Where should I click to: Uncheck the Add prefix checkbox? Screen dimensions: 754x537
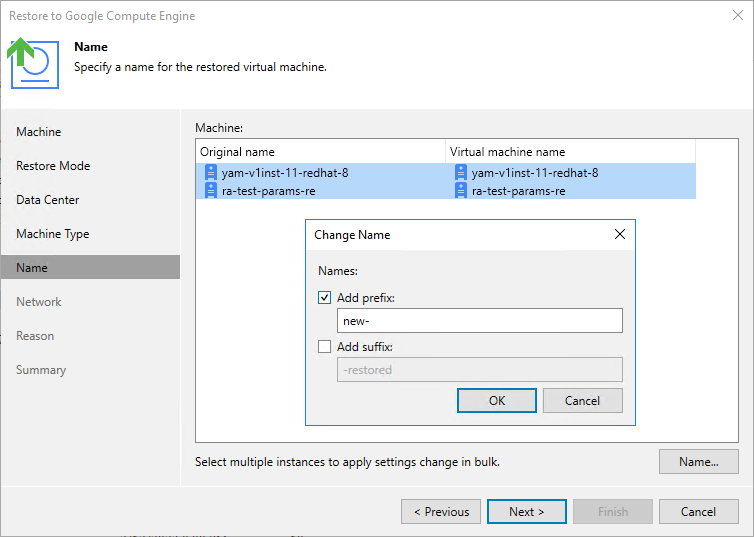[x=324, y=297]
